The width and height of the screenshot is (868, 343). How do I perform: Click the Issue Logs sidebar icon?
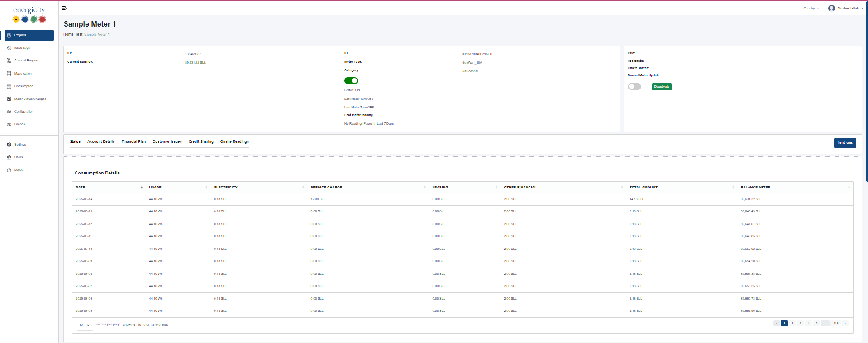coord(9,48)
